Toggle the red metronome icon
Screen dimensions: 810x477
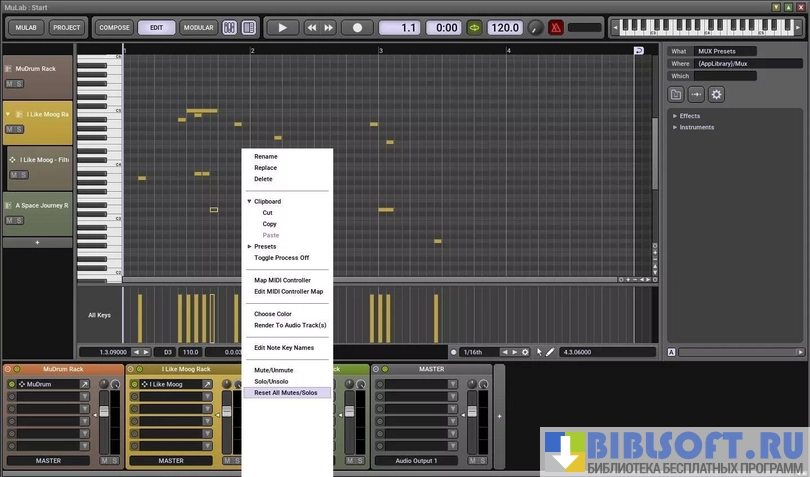click(x=554, y=27)
